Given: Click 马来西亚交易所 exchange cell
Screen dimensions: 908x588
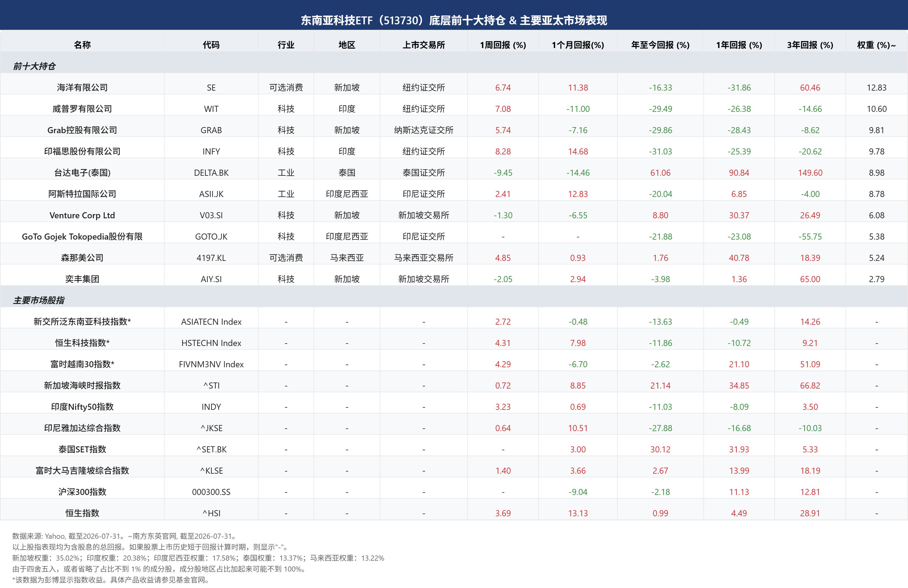Looking at the screenshot, I should point(424,258).
